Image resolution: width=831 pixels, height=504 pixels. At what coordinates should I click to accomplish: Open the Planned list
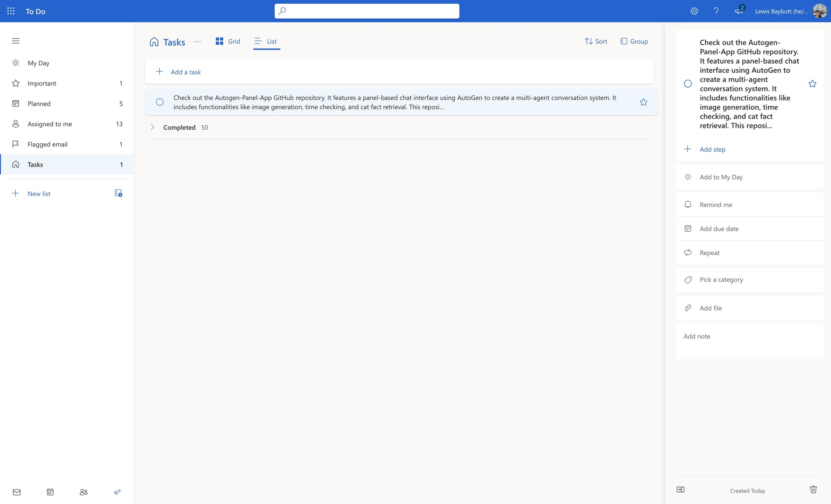click(x=39, y=103)
